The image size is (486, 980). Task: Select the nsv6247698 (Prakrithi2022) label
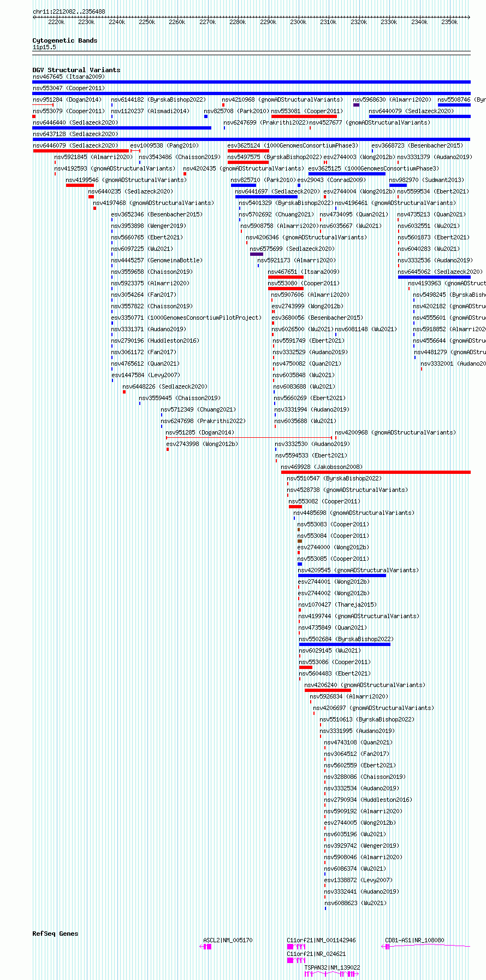203,421
